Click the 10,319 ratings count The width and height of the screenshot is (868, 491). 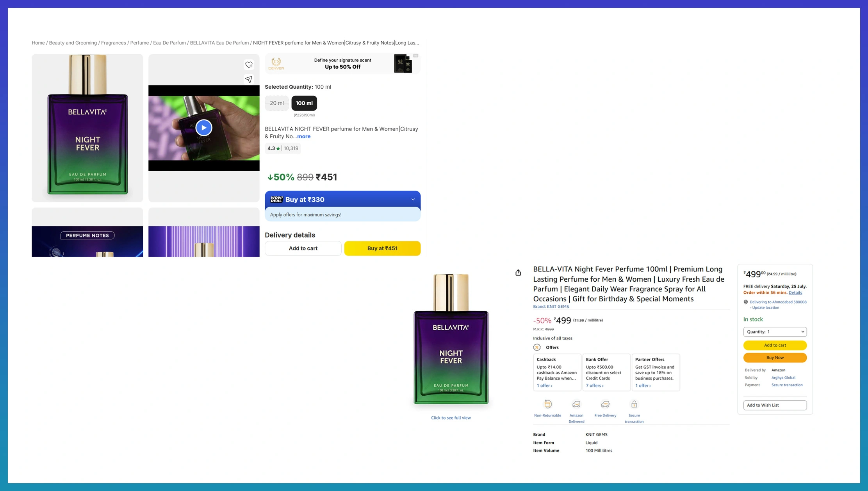pos(291,148)
